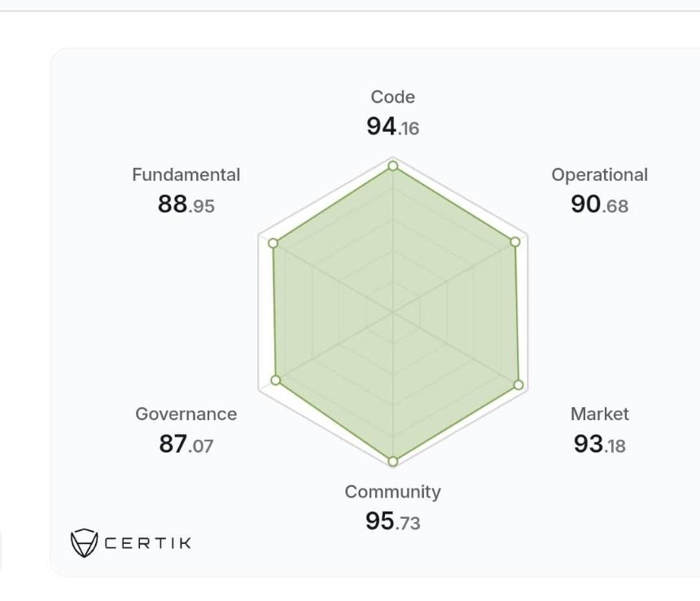The image size is (700, 601).
Task: Select the Fundamental category label
Action: (186, 174)
